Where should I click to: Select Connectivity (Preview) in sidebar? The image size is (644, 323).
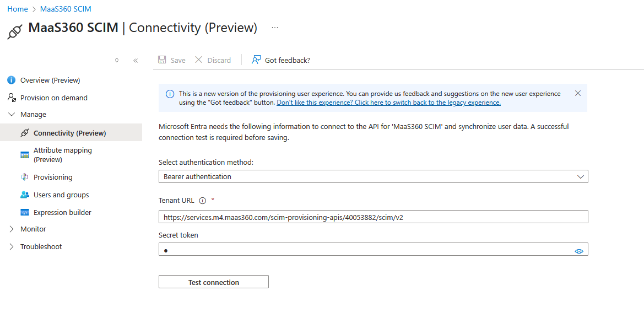(69, 133)
